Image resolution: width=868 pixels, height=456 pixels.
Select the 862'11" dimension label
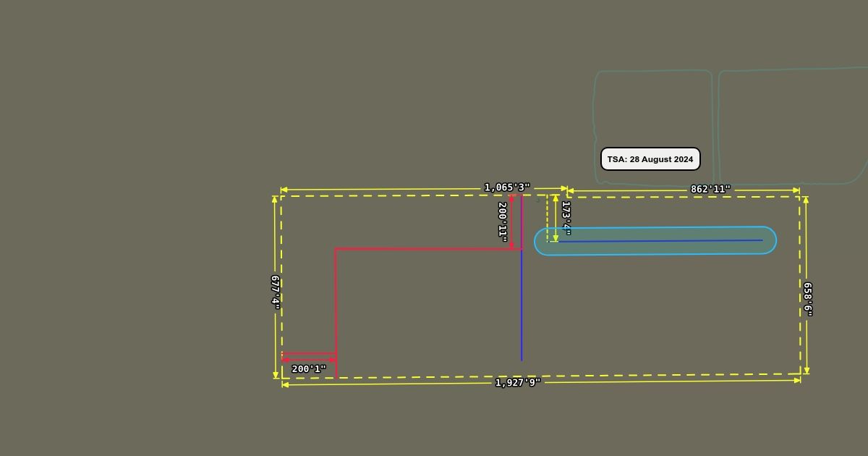click(x=710, y=190)
